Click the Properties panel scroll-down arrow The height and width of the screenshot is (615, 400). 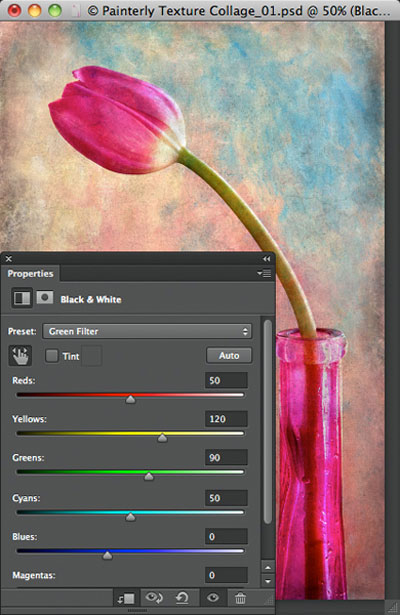click(268, 580)
